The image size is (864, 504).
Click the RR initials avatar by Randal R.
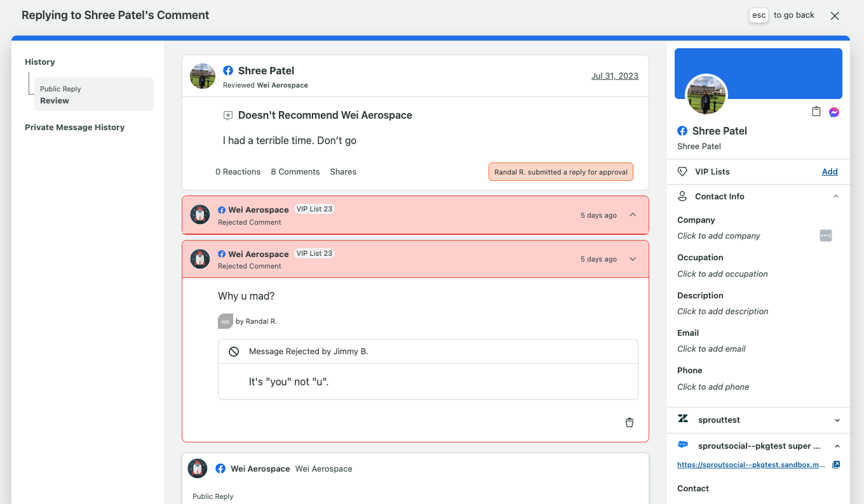point(226,321)
